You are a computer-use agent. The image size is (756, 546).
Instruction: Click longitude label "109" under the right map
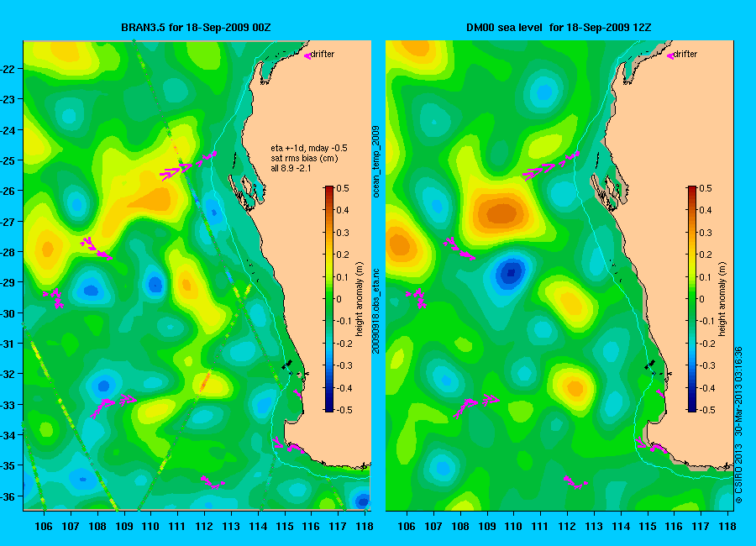(487, 526)
